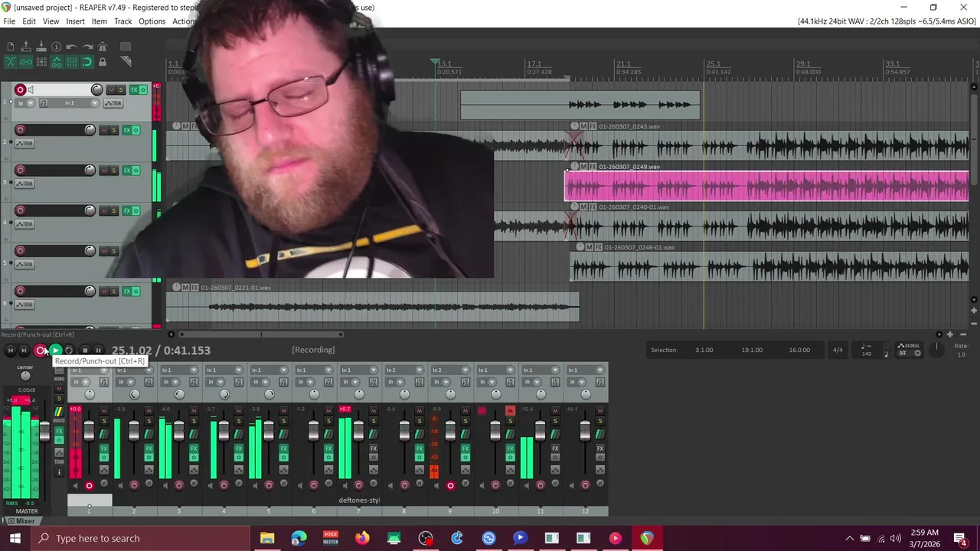Click the Open project toolbar icon
This screenshot has height=551, width=980.
(x=26, y=47)
